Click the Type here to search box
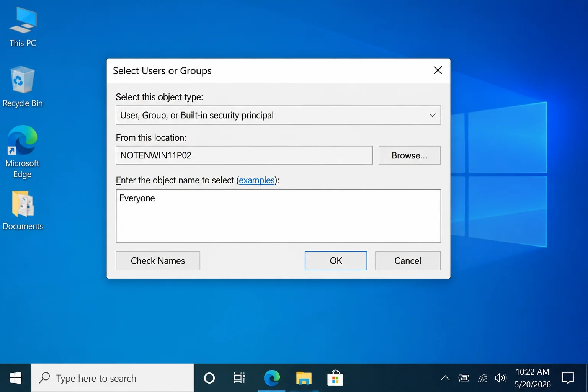The height and width of the screenshot is (392, 588). pos(113,378)
